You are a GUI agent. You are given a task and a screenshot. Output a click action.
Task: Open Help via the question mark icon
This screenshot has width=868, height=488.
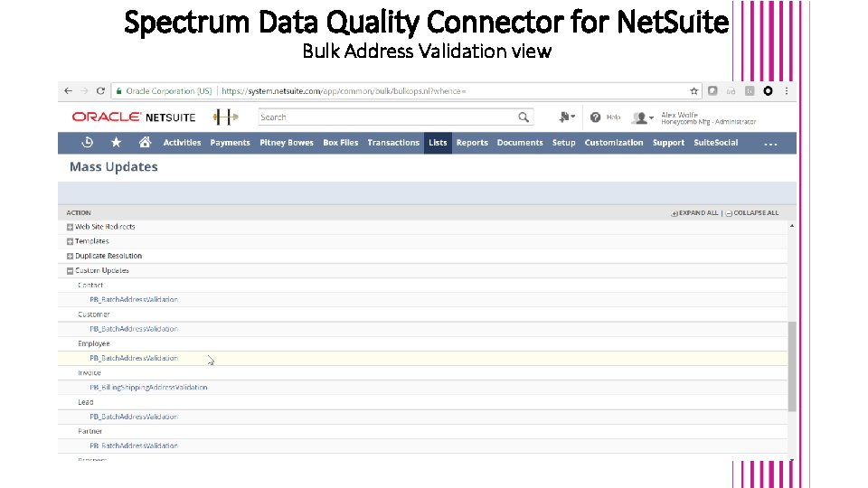(595, 117)
